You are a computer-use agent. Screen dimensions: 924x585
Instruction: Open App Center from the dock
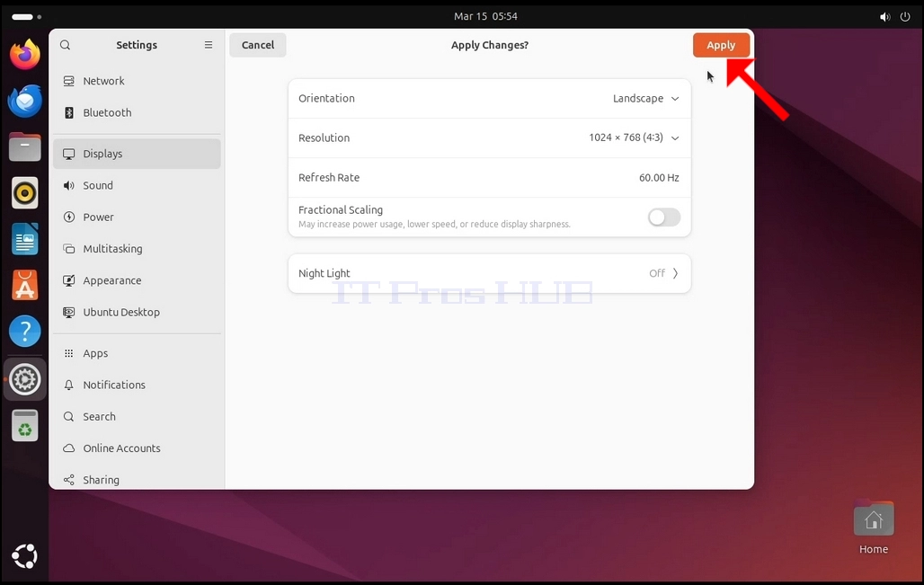tap(25, 285)
